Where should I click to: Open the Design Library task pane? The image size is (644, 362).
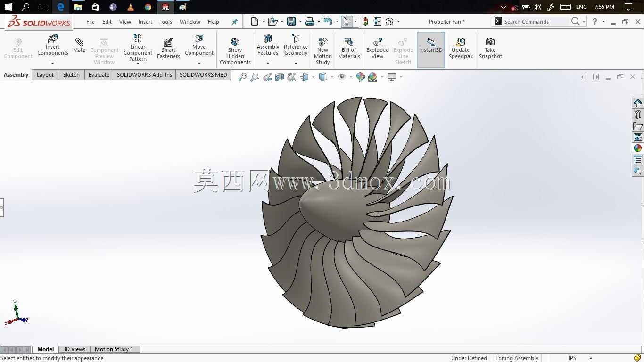point(638,115)
